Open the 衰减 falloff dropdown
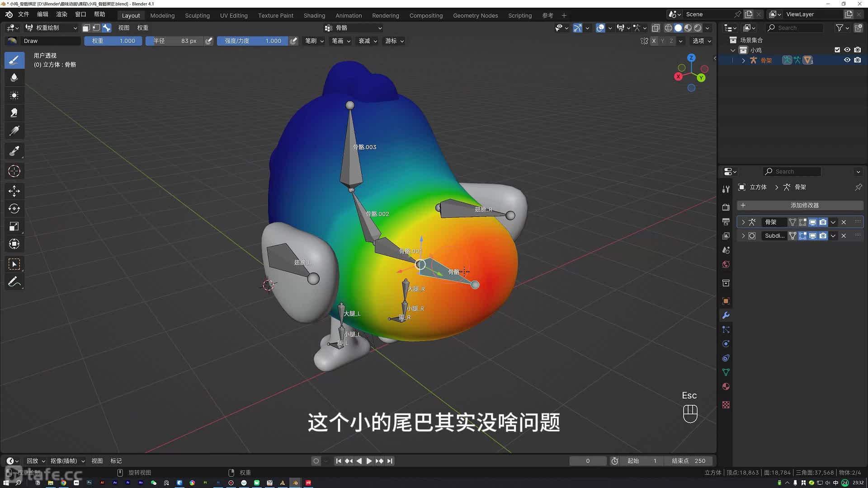 (x=368, y=41)
